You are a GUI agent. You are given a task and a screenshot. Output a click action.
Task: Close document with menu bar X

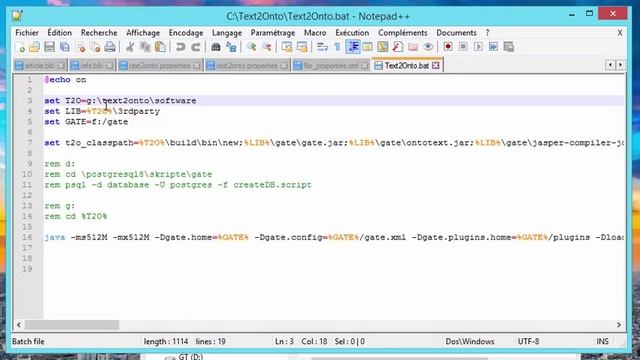click(620, 33)
